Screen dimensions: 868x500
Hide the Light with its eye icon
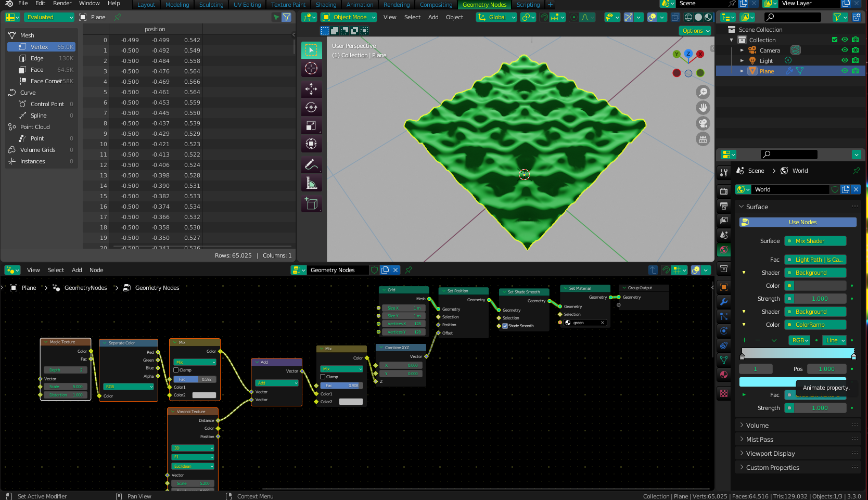point(845,61)
